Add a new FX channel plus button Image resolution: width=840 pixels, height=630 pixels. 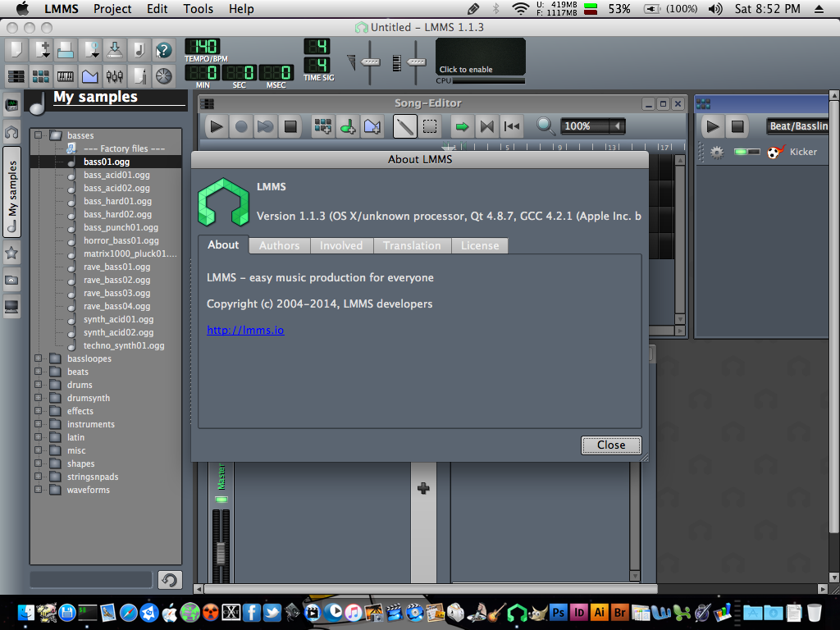point(423,488)
